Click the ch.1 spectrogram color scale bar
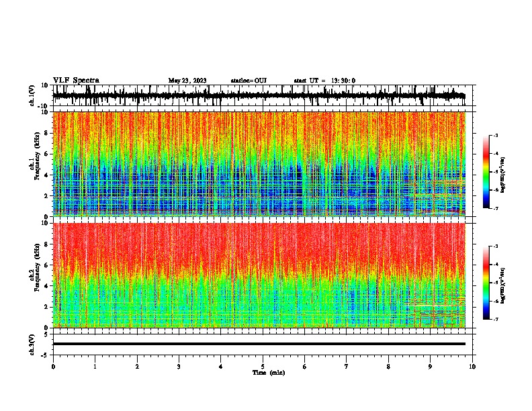This screenshot has width=532, height=411. (486, 172)
